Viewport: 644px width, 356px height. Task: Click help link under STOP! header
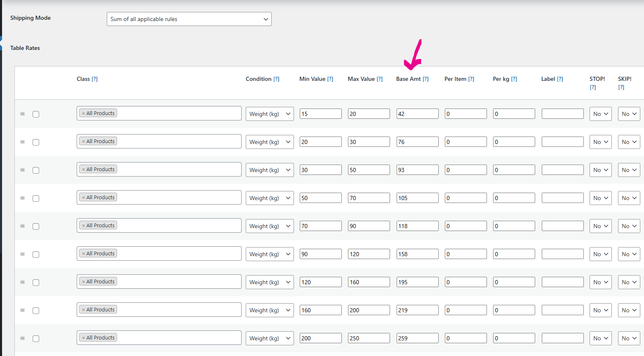pos(592,87)
